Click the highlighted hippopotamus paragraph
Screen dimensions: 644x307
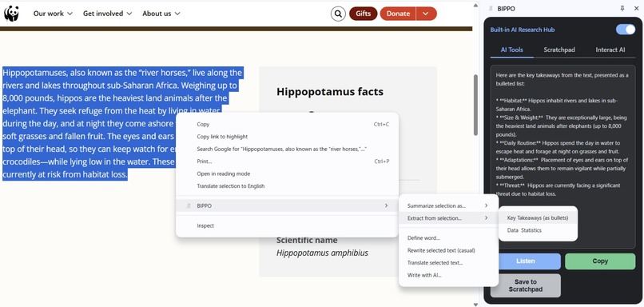click(122, 124)
